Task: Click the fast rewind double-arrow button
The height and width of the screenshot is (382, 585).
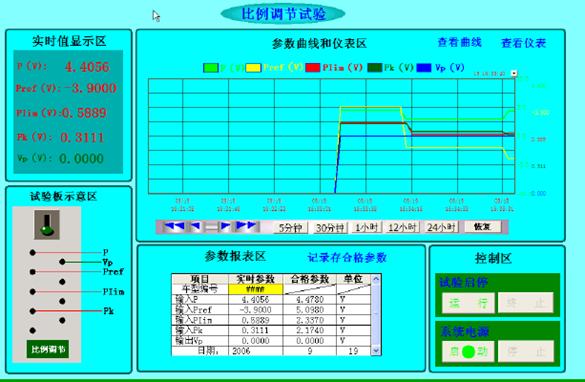Action: (x=173, y=226)
